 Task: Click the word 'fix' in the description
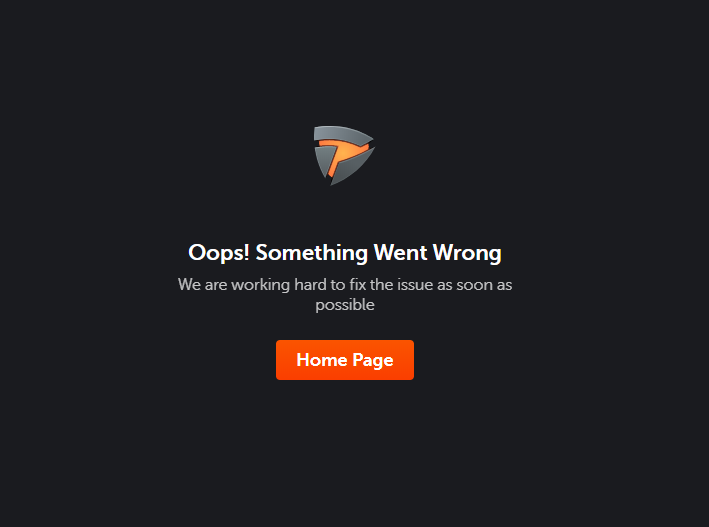tap(357, 285)
